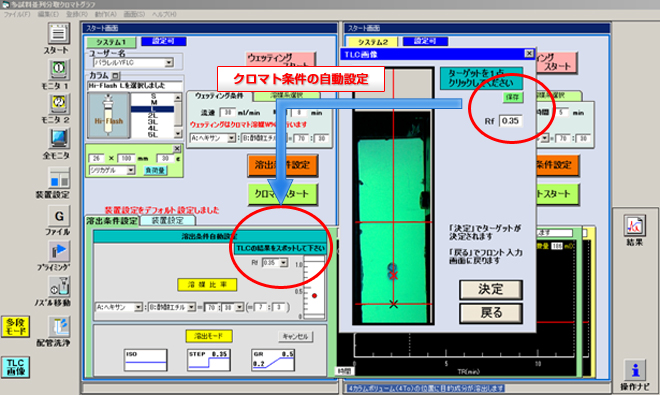Open the モニタ 1 monitor icon

59,69
